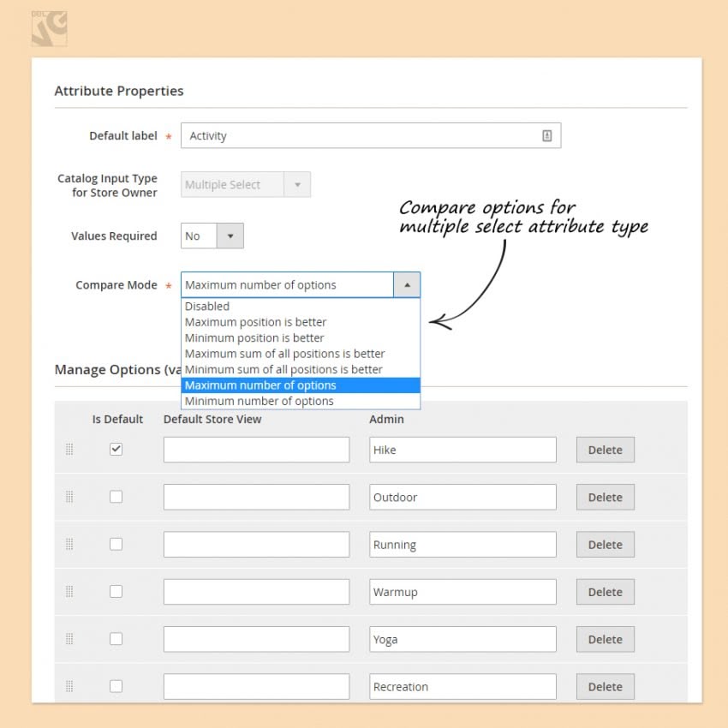Click Default Store View field for Outdoor
This screenshot has width=728, height=728.
256,497
